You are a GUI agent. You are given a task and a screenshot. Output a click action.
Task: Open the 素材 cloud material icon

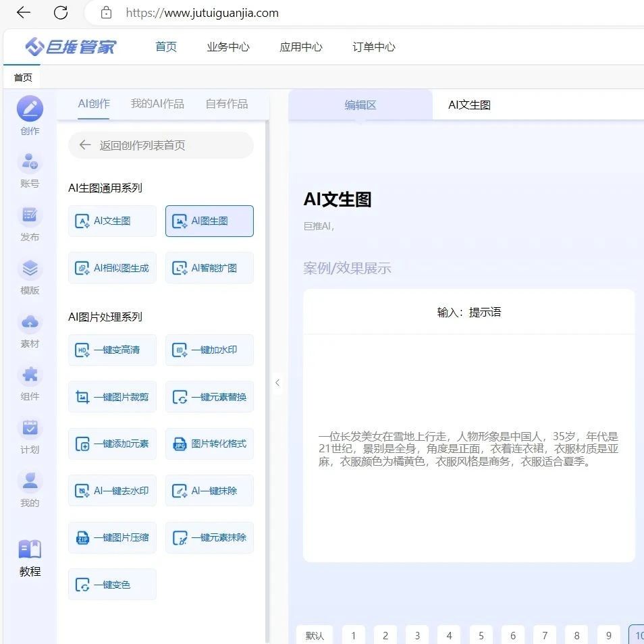[30, 322]
